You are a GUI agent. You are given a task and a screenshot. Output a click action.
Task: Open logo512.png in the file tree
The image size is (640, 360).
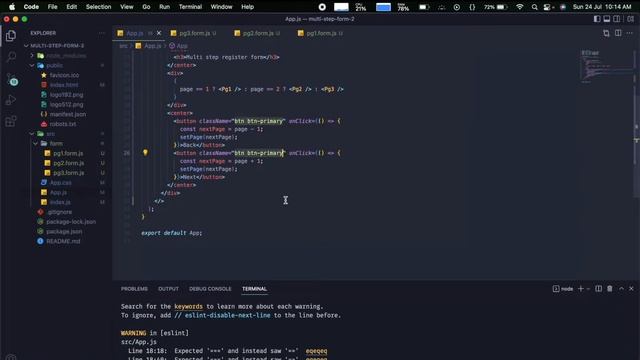coord(66,104)
